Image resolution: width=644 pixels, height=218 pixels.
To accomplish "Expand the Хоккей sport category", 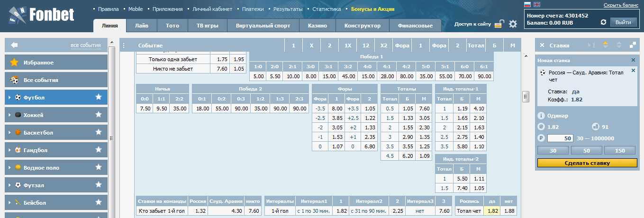I will [9, 115].
